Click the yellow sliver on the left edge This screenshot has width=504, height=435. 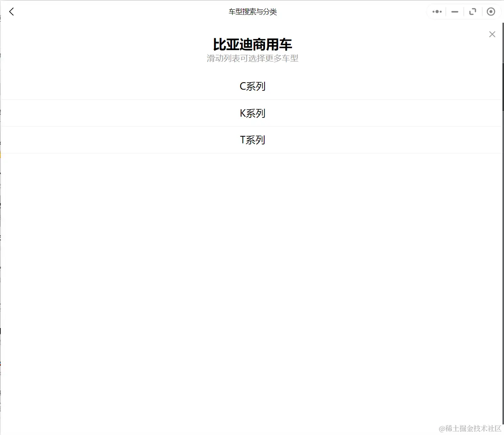1,154
